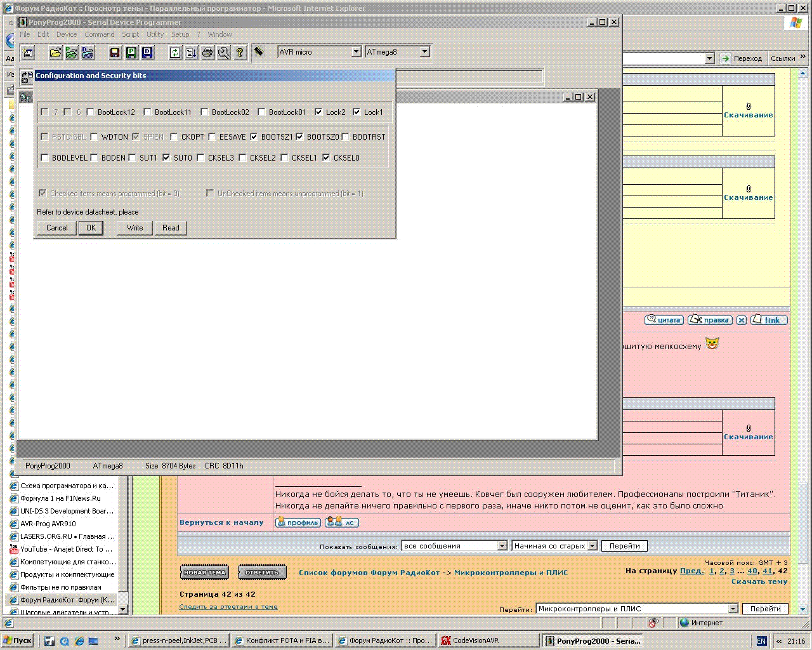Check the BODEN fuse checkbox
The height and width of the screenshot is (650, 812).
pos(94,158)
